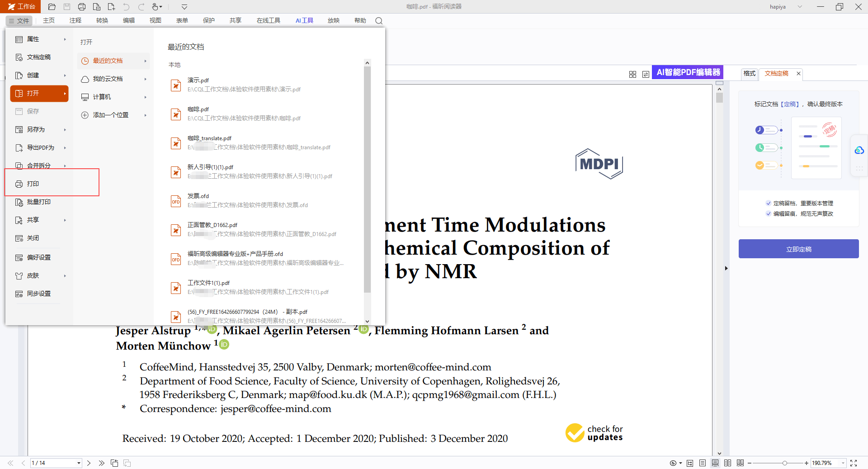This screenshot has width=868, height=469.
Task: Click the 立即定稿 button
Action: click(x=799, y=249)
